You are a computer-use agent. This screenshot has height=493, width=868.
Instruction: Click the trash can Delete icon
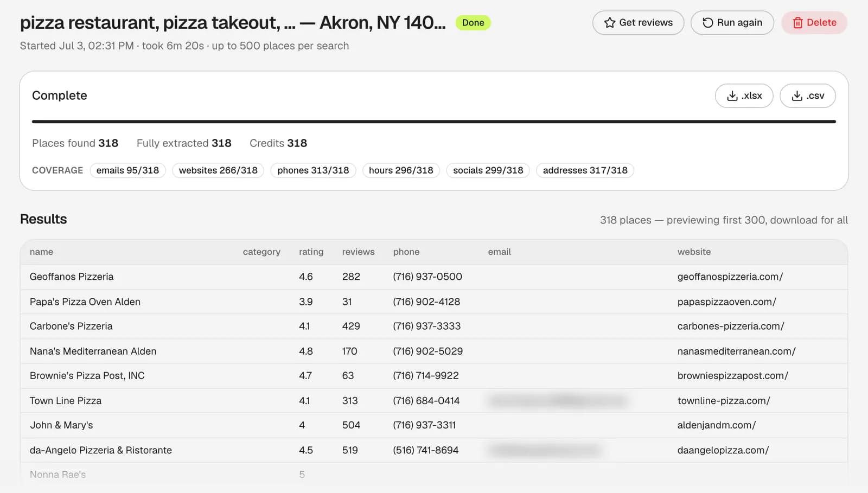[797, 23]
